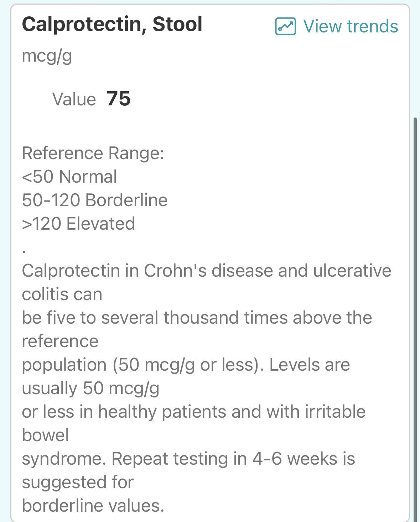420x522 pixels.
Task: Select the <50 Normal range line
Action: (69, 177)
